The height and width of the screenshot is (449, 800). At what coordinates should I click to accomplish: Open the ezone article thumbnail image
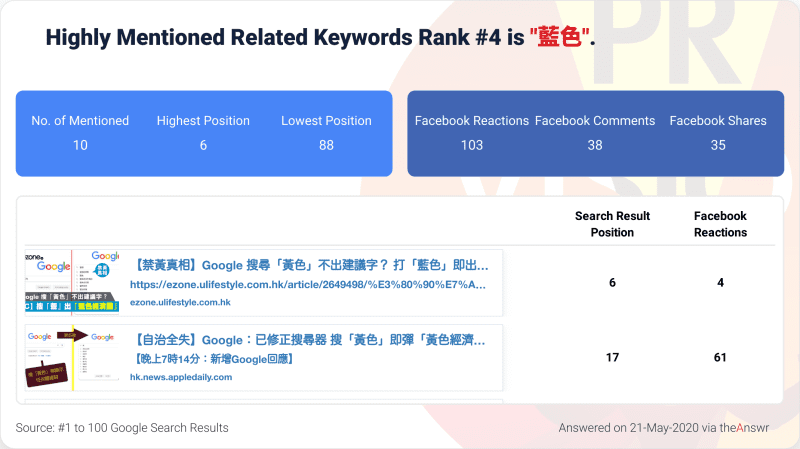pyautogui.click(x=72, y=282)
